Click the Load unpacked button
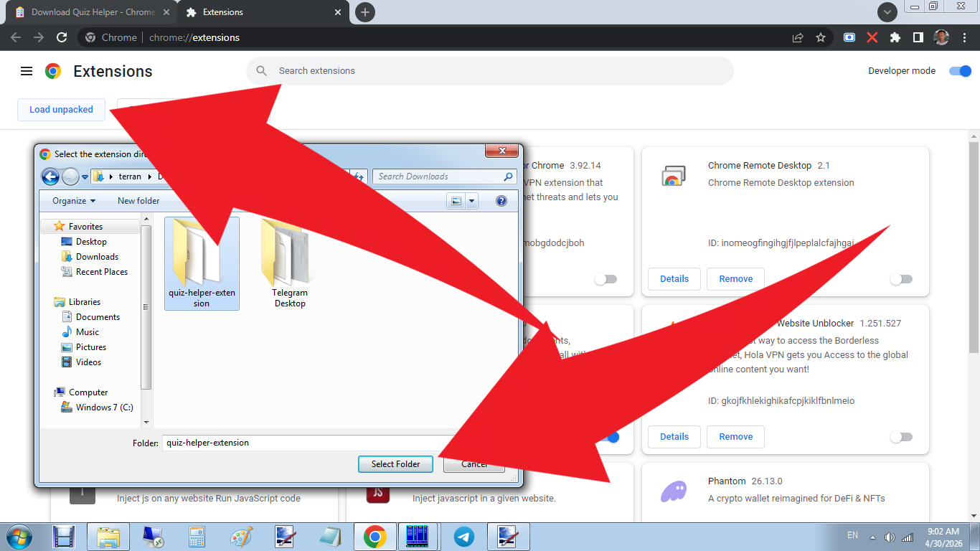Screen dimensions: 980x551 coord(61,110)
